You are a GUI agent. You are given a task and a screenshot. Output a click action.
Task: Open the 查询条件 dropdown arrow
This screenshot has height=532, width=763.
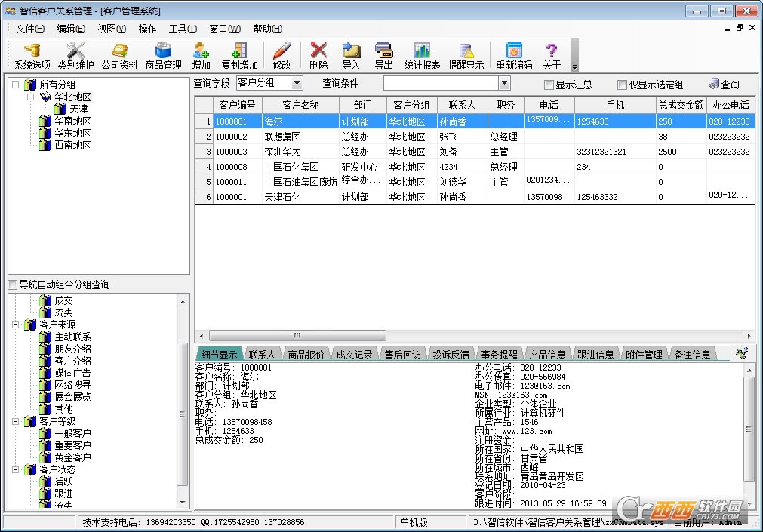(504, 83)
